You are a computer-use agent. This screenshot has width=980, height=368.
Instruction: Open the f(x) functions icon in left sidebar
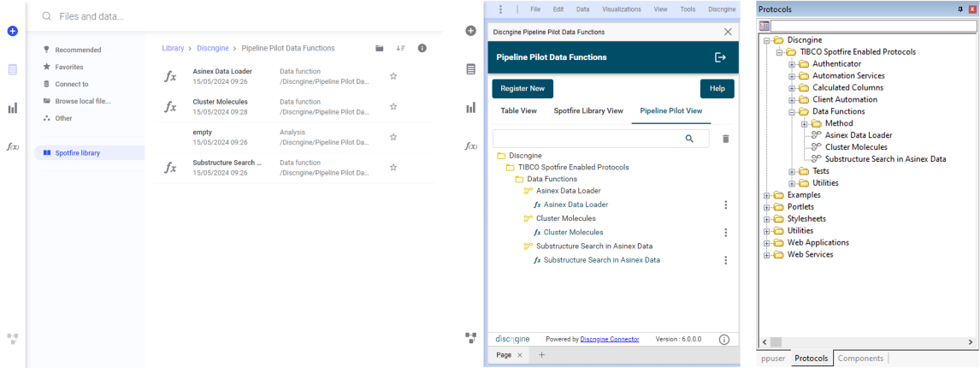pos(13,146)
